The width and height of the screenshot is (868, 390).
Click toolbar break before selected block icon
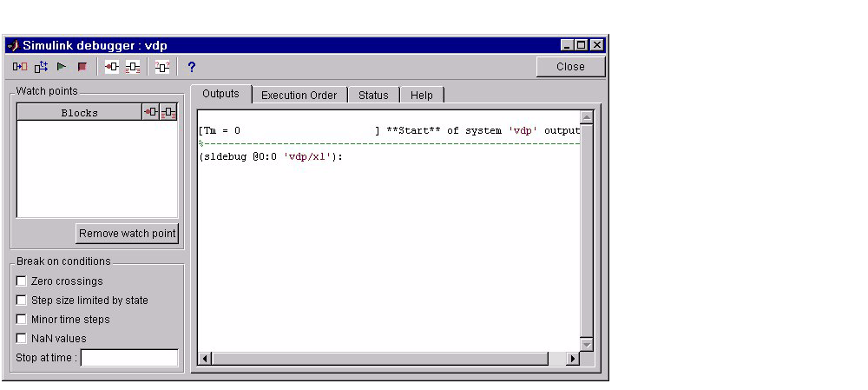click(x=112, y=67)
